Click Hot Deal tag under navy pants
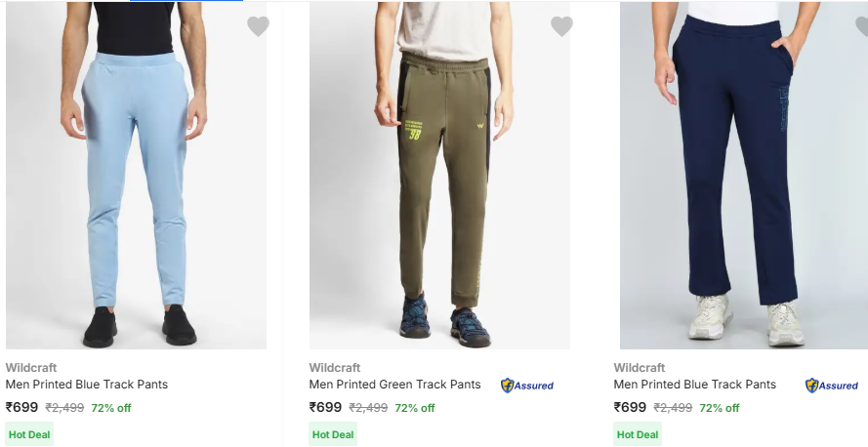The image size is (868, 447). pos(638,434)
